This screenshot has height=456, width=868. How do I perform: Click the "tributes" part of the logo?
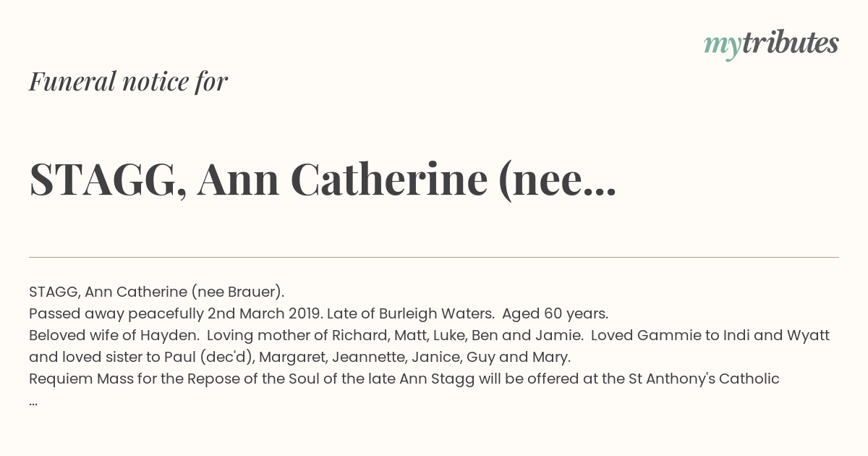[x=791, y=43]
